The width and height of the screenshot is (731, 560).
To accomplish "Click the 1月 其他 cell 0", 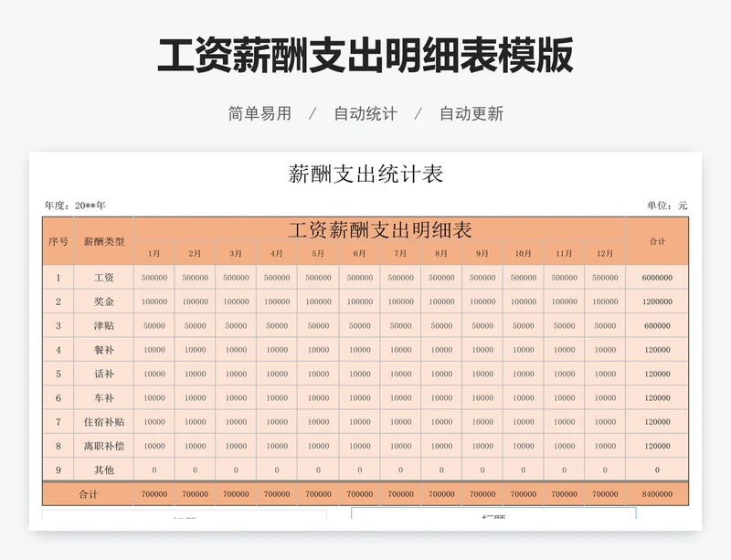I will (154, 470).
